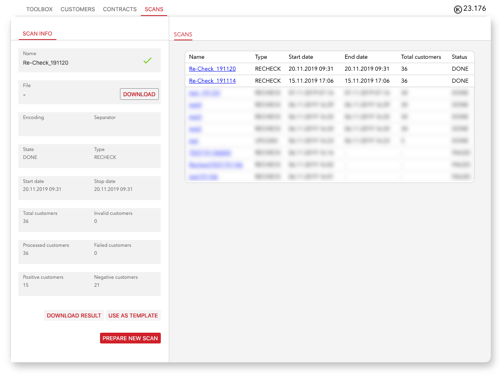
Task: Sort table by Start date column
Action: [301, 57]
